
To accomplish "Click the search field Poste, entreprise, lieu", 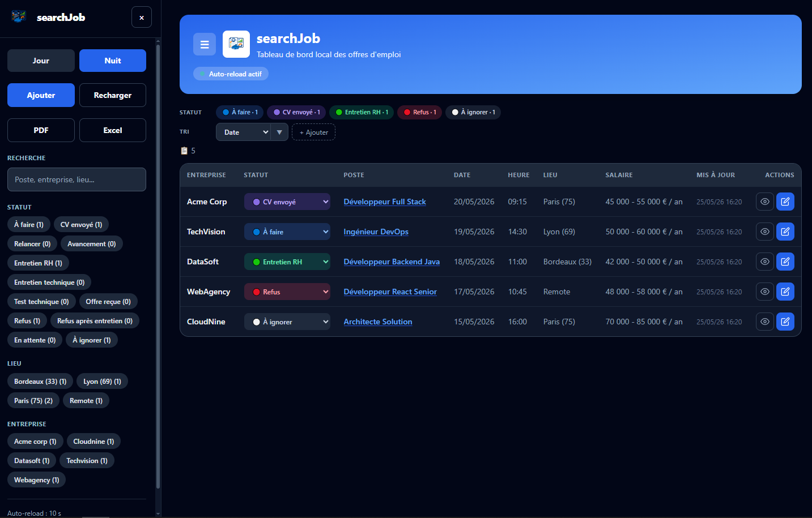I will pos(76,179).
